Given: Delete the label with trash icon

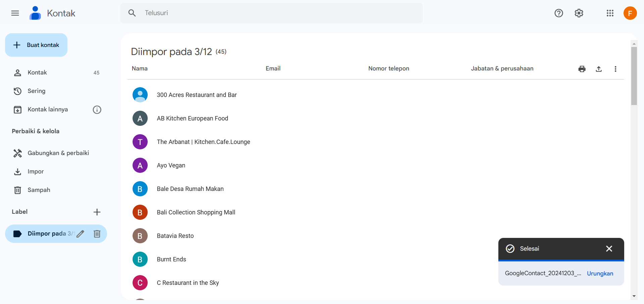Looking at the screenshot, I should (97, 234).
